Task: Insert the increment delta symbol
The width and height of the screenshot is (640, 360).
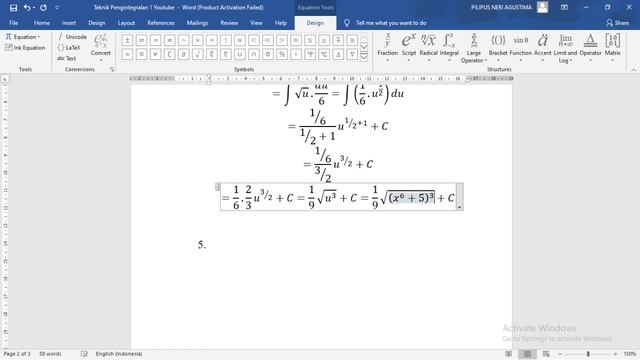Action: (338, 54)
